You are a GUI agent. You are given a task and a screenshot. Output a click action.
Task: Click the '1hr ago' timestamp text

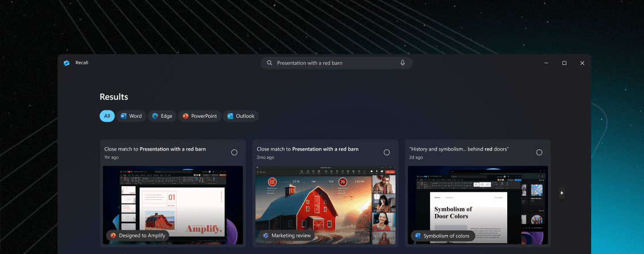point(112,157)
